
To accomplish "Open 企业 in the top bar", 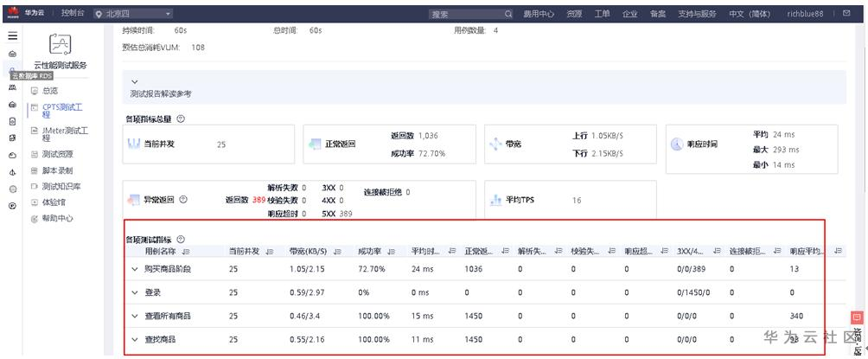I will pos(630,14).
